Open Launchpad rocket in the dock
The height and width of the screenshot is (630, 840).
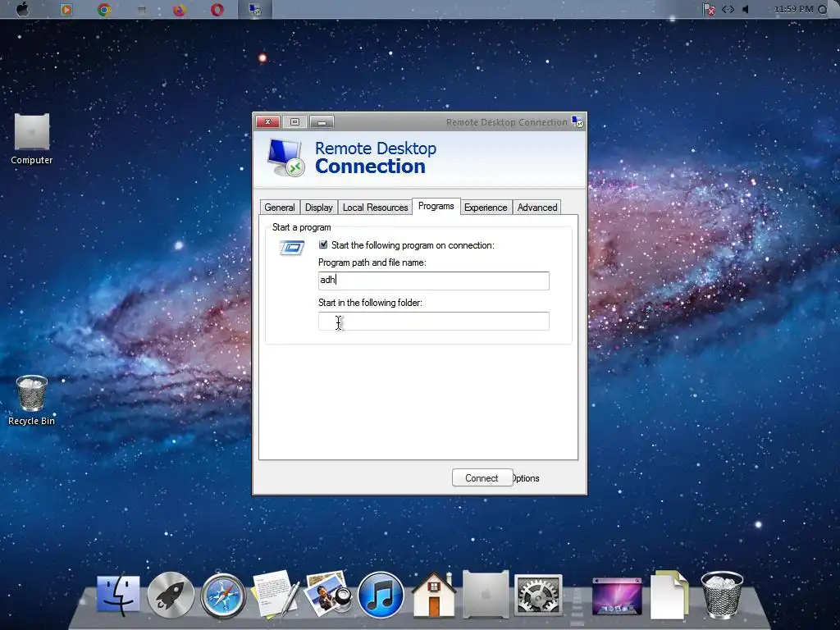pos(171,595)
